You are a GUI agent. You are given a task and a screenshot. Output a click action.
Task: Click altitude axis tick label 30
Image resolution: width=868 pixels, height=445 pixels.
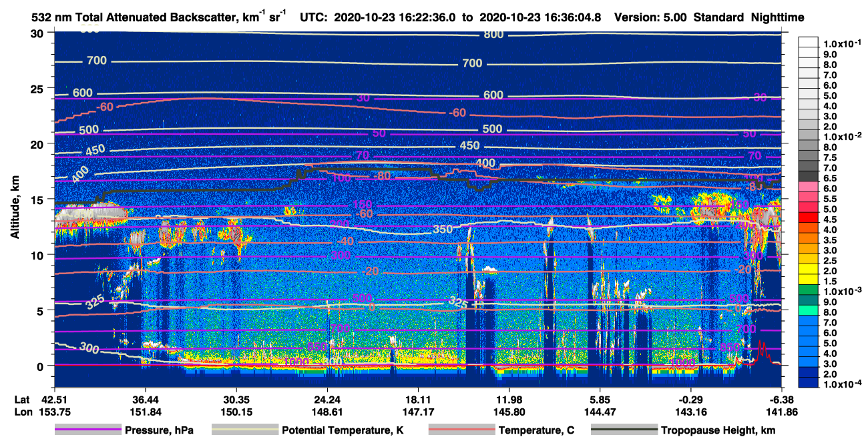click(38, 33)
